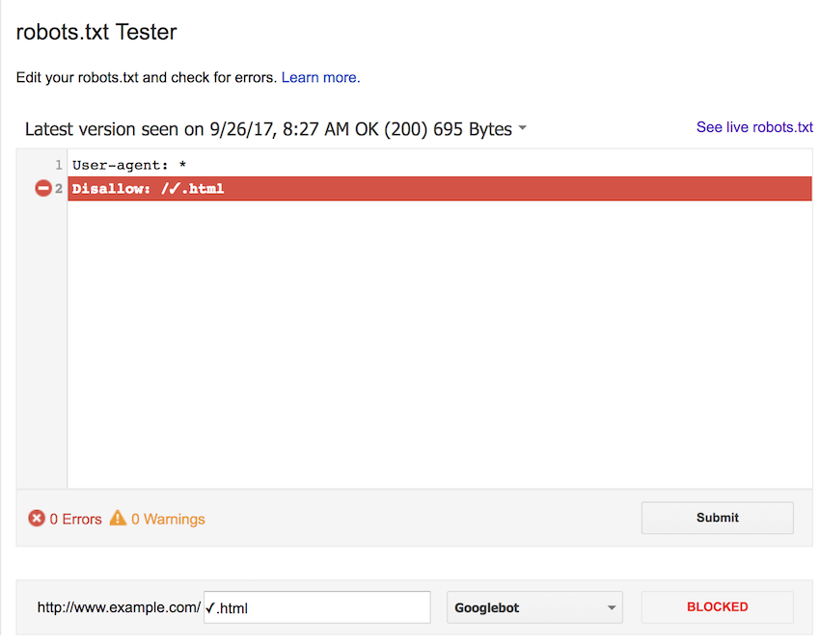820x644 pixels.
Task: Select the highlighted Disallow line
Action: [439, 189]
